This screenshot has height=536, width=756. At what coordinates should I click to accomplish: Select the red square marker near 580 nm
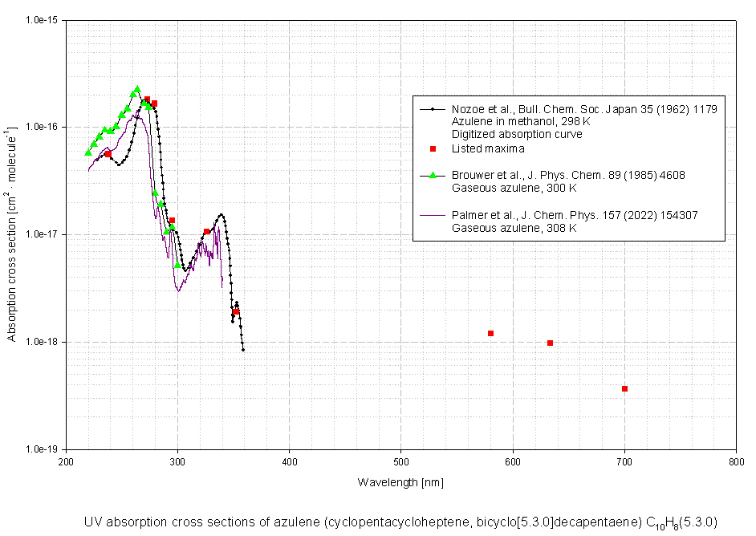pos(490,333)
